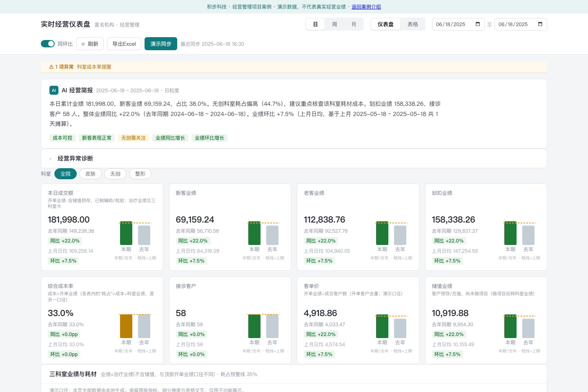Switch granularity to 月

click(354, 24)
